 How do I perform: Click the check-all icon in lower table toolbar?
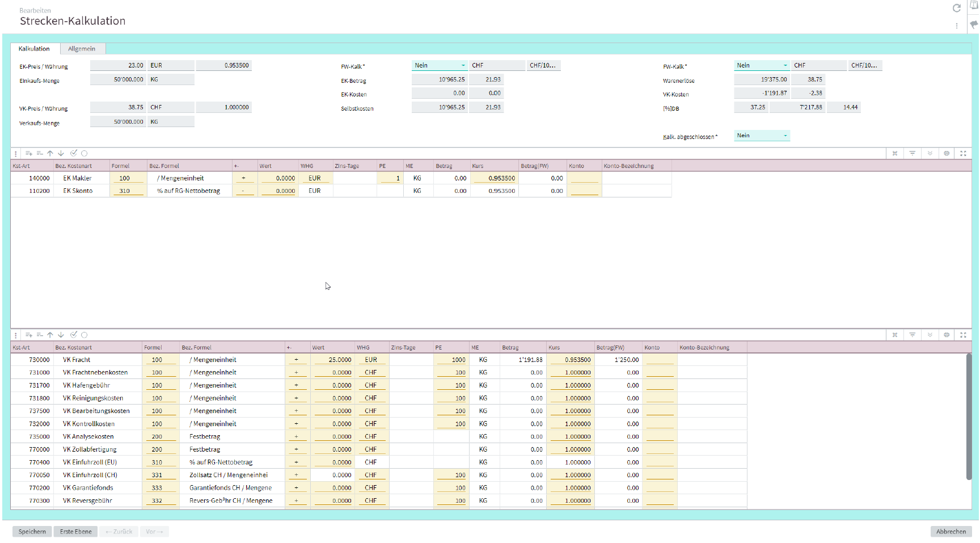(73, 335)
